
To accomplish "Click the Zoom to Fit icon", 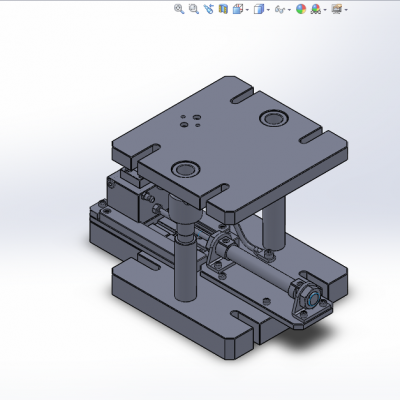I will [179, 9].
